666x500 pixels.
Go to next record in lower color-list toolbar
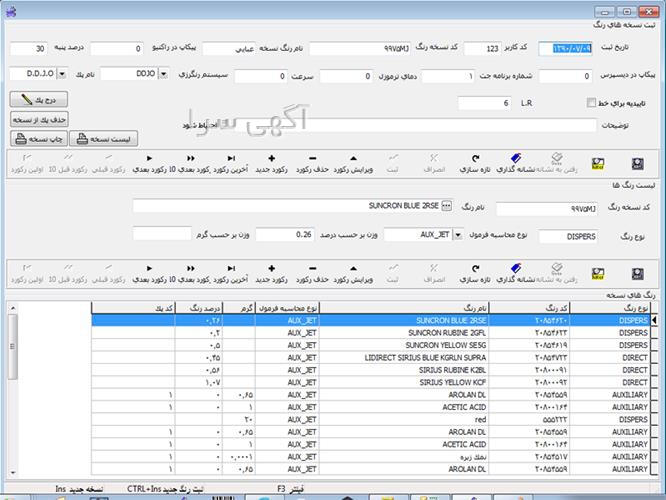pyautogui.click(x=150, y=274)
